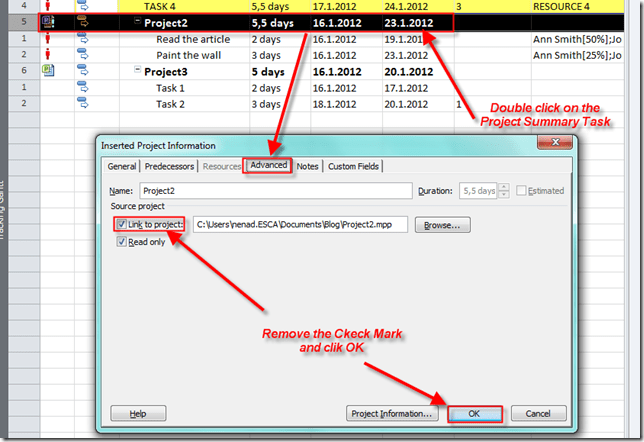The image size is (644, 442).
Task: Click overallocated resource icon in Paint the wall row
Action: point(47,55)
